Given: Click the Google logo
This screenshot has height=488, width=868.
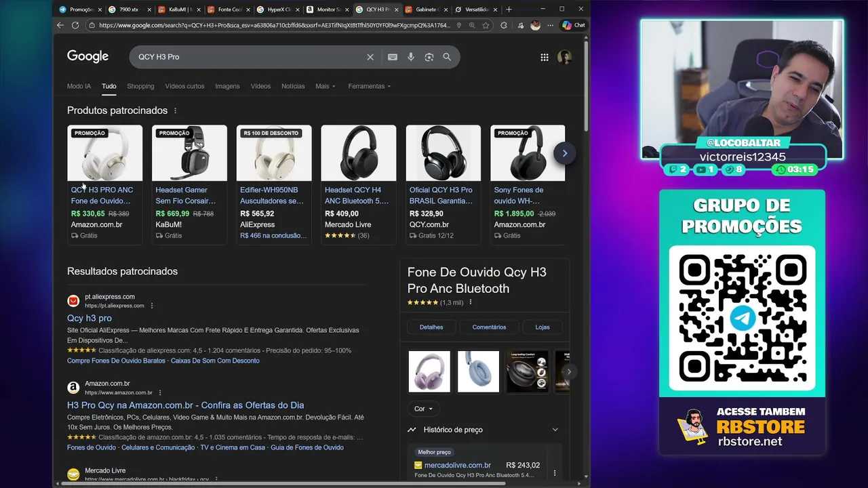Looking at the screenshot, I should click(x=87, y=57).
